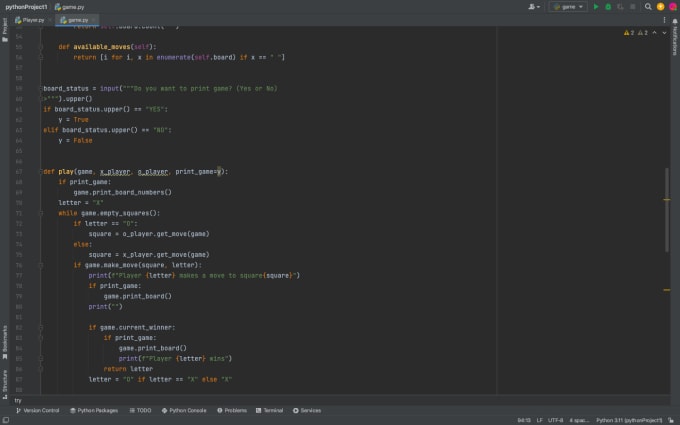Click upper yellow warning stripe on scrollbar

tap(667, 199)
